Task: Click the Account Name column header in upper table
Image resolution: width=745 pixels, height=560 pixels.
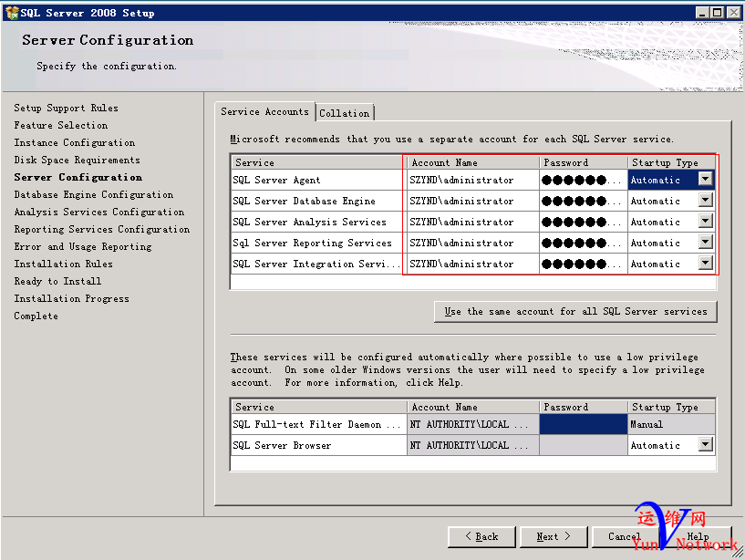Action: 473,162
